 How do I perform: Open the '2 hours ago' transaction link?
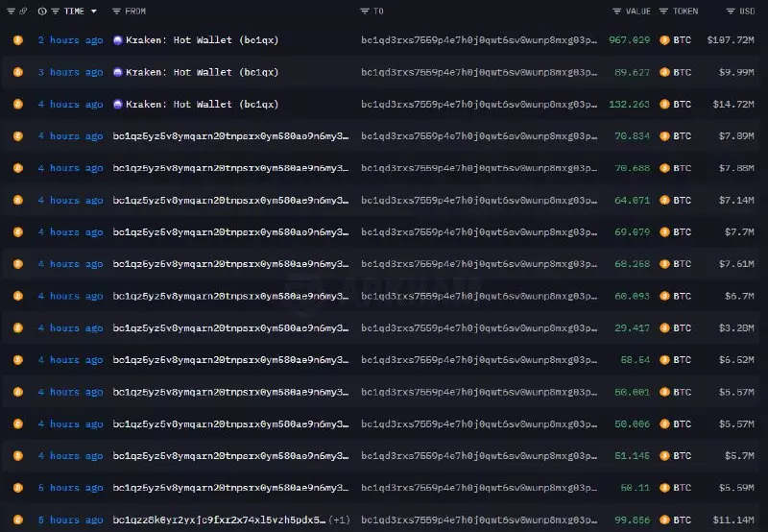pos(70,40)
